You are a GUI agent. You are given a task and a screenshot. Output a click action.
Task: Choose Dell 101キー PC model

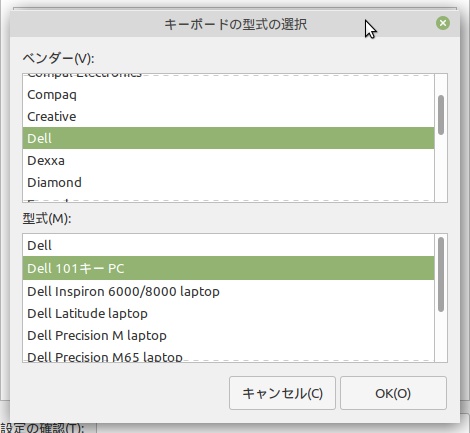click(x=228, y=268)
